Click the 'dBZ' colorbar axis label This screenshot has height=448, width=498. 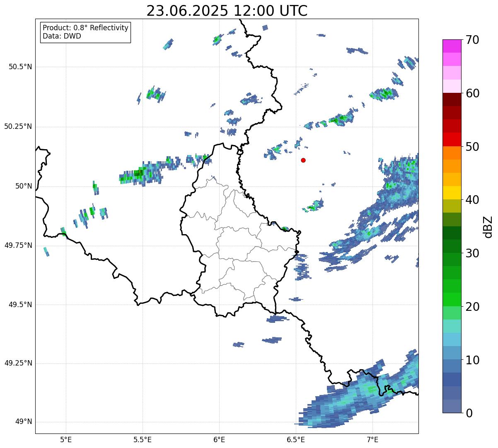(488, 227)
